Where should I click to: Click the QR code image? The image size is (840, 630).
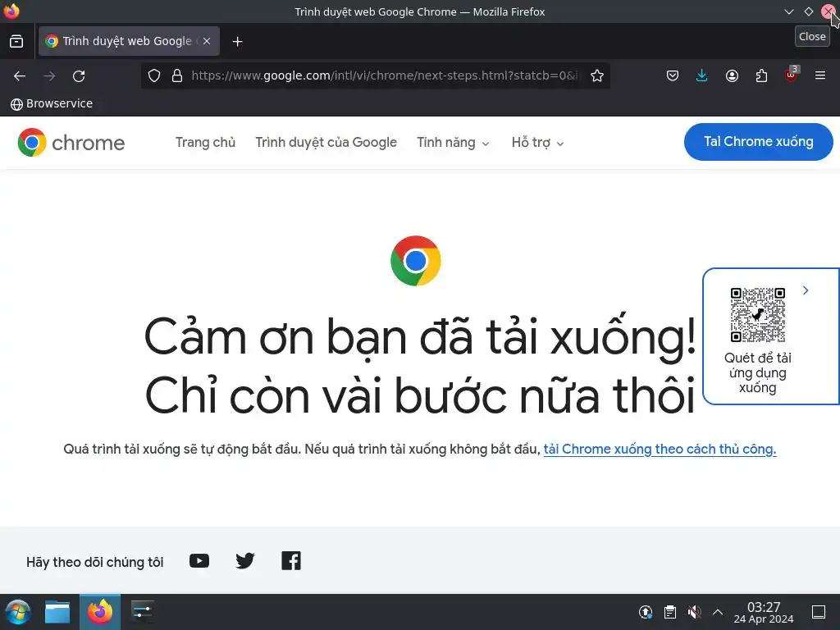point(757,314)
